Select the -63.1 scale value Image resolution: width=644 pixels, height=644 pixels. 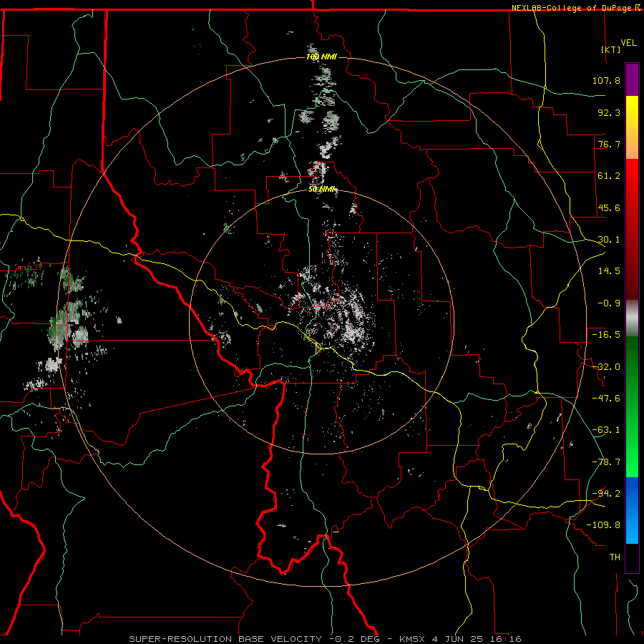pos(606,429)
